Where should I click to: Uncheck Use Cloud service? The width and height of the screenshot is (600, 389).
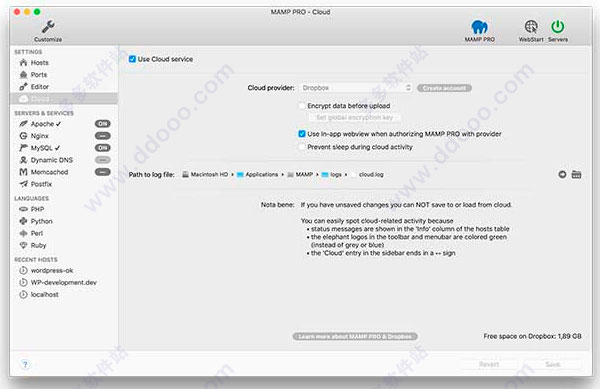(x=132, y=59)
